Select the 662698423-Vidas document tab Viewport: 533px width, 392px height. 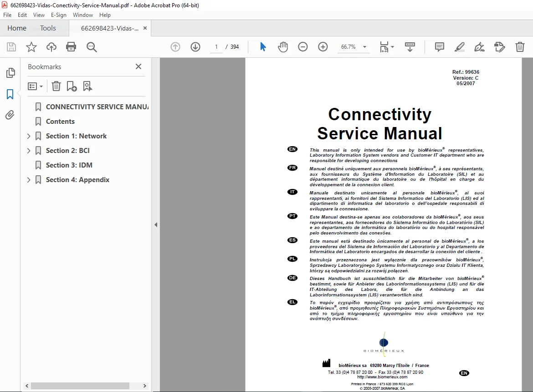pyautogui.click(x=109, y=28)
